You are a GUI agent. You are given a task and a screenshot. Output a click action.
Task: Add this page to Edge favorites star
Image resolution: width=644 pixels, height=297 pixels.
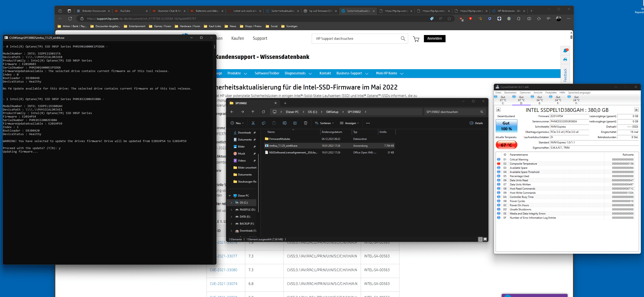point(449,19)
